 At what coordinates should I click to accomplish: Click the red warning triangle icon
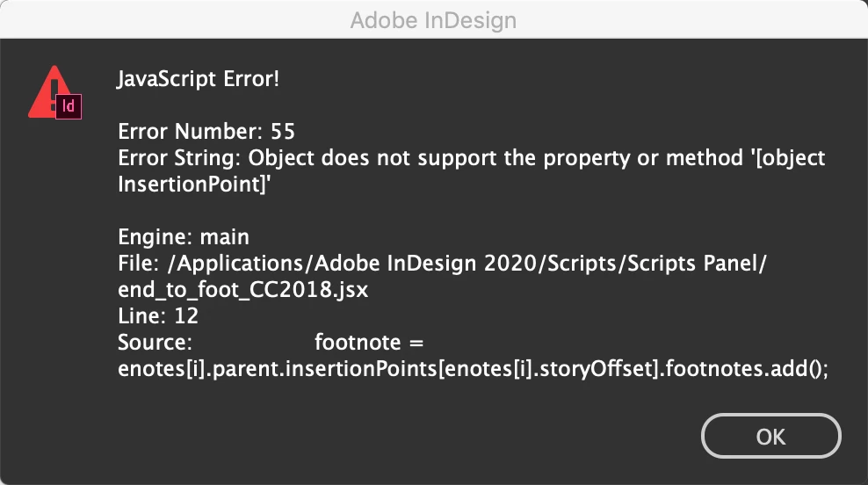click(x=46, y=93)
